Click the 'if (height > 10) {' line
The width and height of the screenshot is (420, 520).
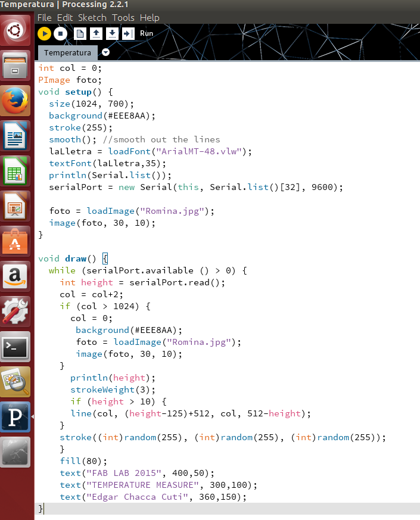tap(119, 402)
